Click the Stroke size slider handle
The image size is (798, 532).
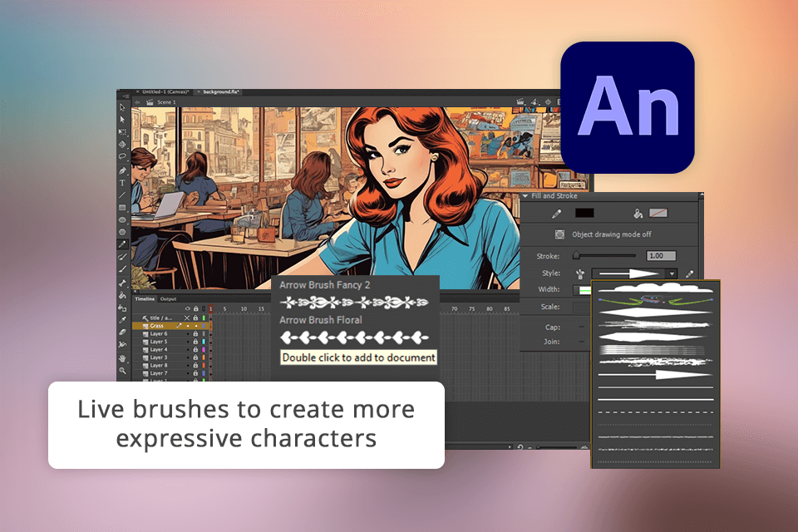tap(576, 255)
